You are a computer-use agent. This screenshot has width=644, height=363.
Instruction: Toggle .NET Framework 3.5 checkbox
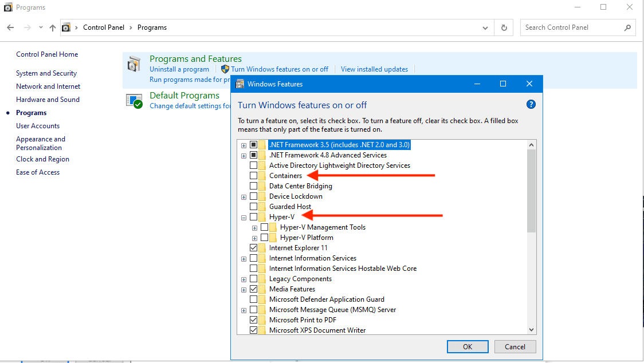tap(253, 144)
